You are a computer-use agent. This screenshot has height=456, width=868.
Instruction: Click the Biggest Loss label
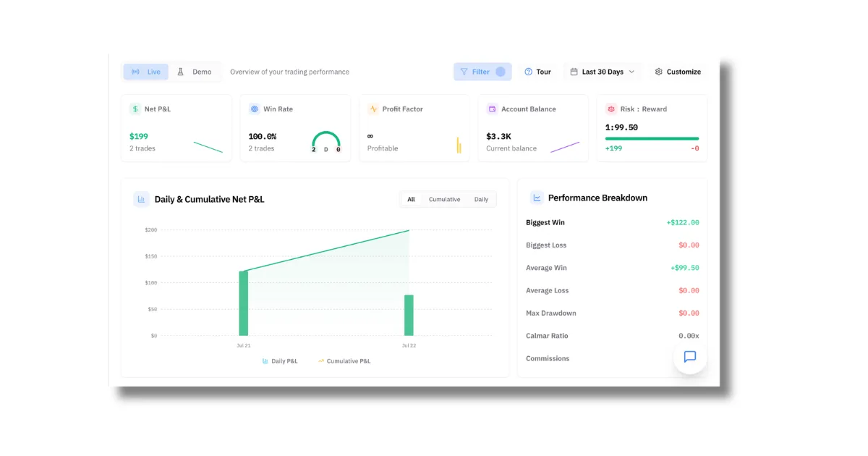coord(546,245)
